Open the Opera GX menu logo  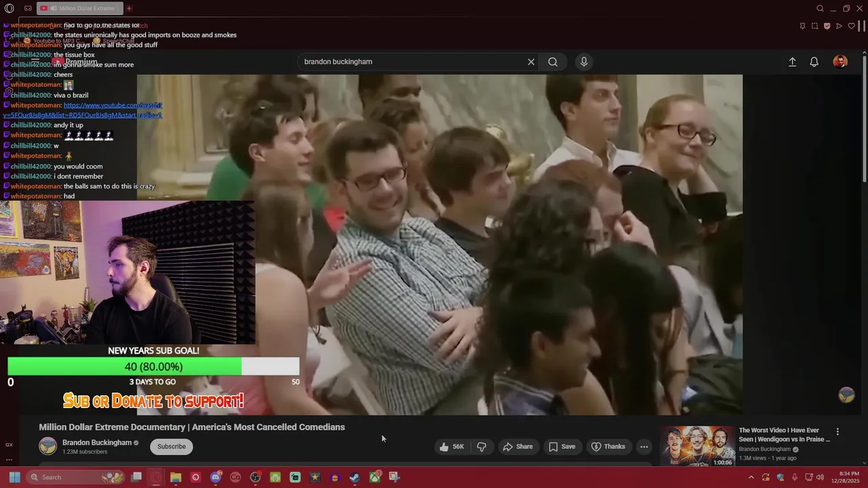[x=9, y=9]
